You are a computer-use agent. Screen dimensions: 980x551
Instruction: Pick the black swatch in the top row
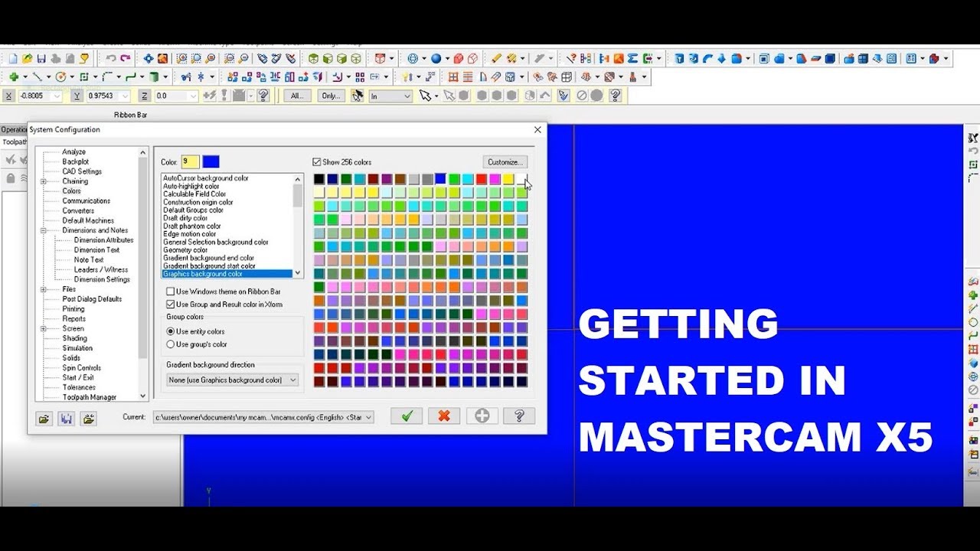point(319,179)
